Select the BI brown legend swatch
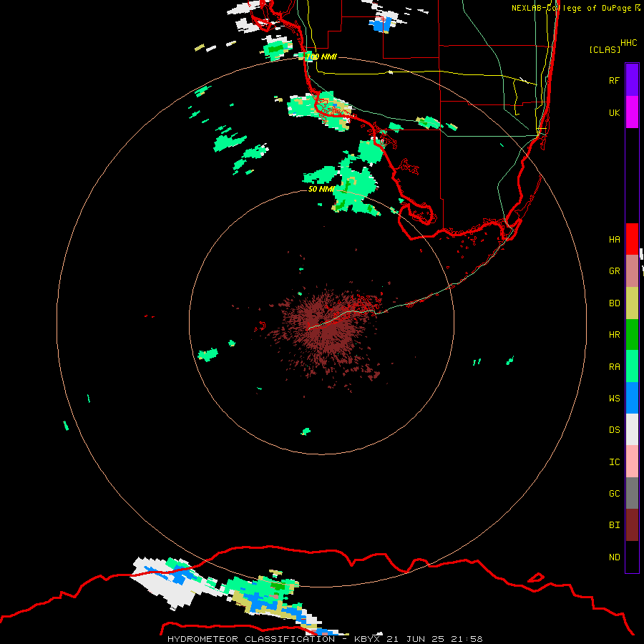Image resolution: width=644 pixels, height=644 pixels. tap(632, 525)
